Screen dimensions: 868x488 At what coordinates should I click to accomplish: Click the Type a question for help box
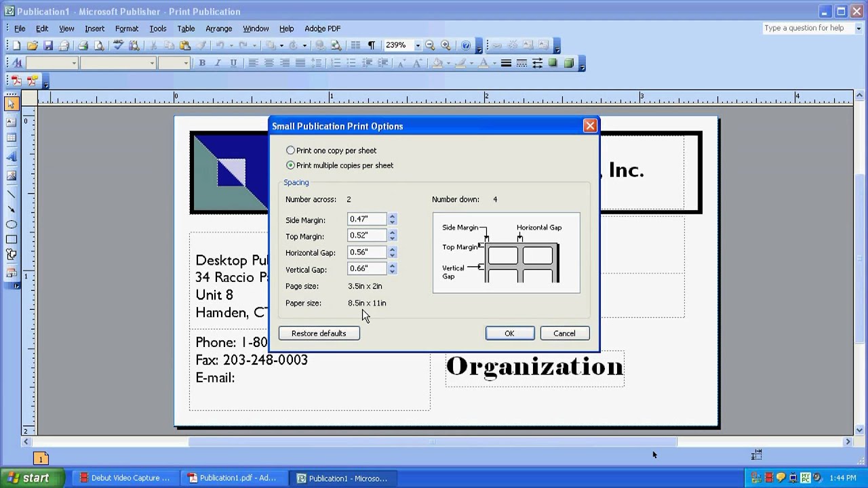tap(808, 28)
